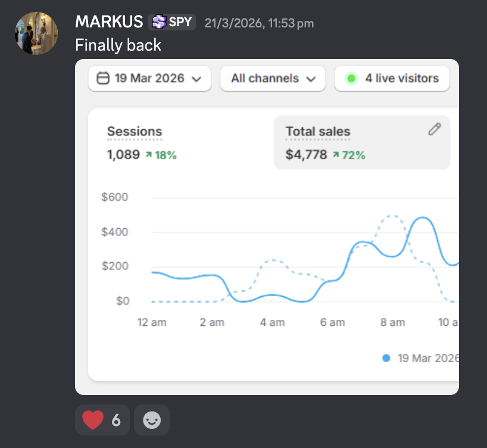Open the attached analytics screenshot image
This screenshot has width=487, height=448.
(x=267, y=227)
